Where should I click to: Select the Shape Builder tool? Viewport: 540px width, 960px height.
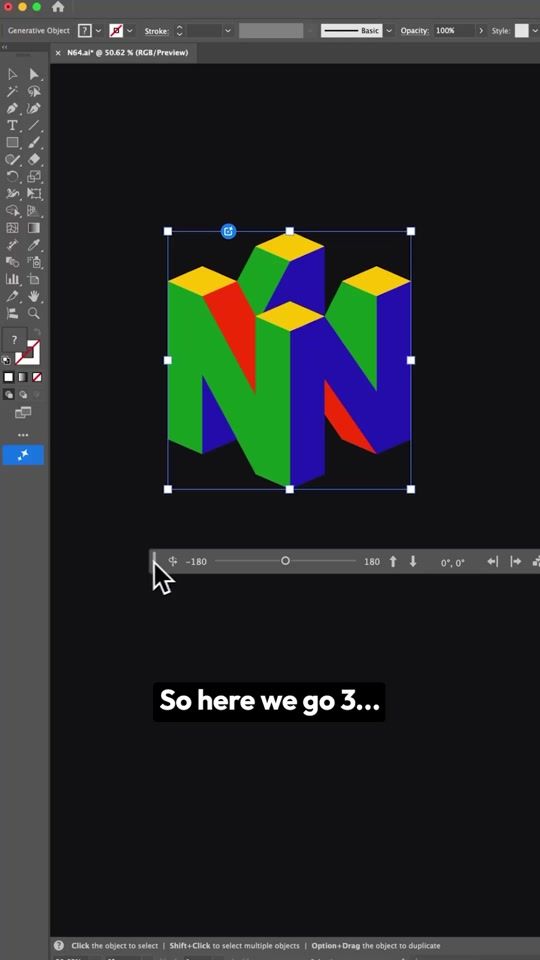12,211
